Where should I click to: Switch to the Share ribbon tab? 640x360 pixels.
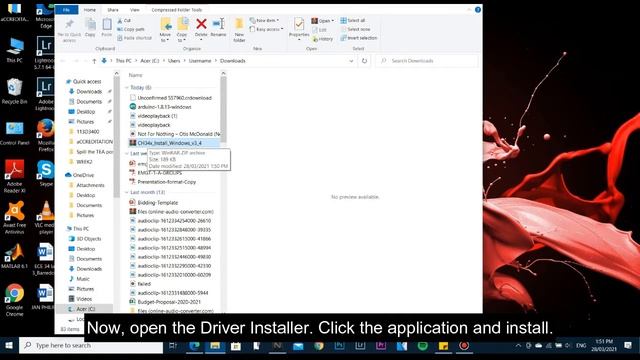click(113, 10)
